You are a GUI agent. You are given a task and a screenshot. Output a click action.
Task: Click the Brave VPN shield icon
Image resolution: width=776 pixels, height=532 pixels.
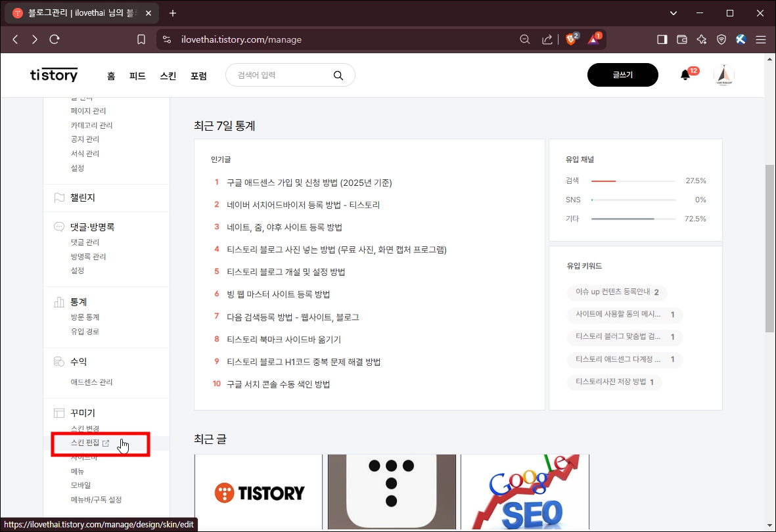coord(721,39)
